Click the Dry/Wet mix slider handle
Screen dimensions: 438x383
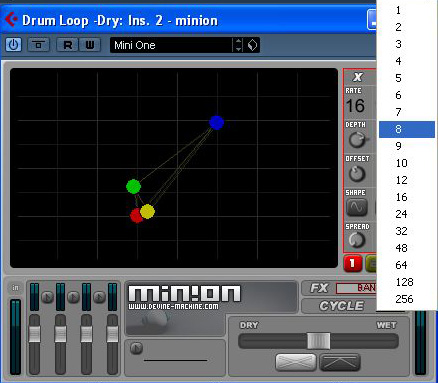click(318, 341)
